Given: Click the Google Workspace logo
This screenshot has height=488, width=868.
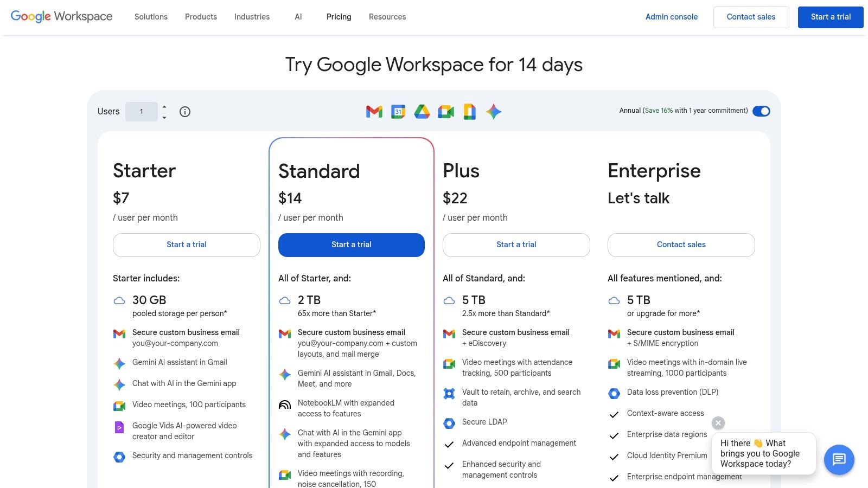Looking at the screenshot, I should (61, 16).
